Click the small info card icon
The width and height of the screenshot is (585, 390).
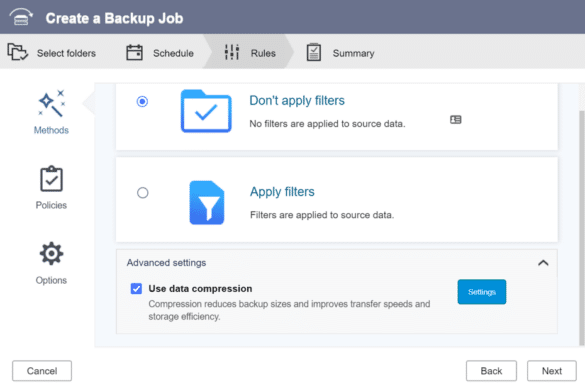tap(456, 119)
